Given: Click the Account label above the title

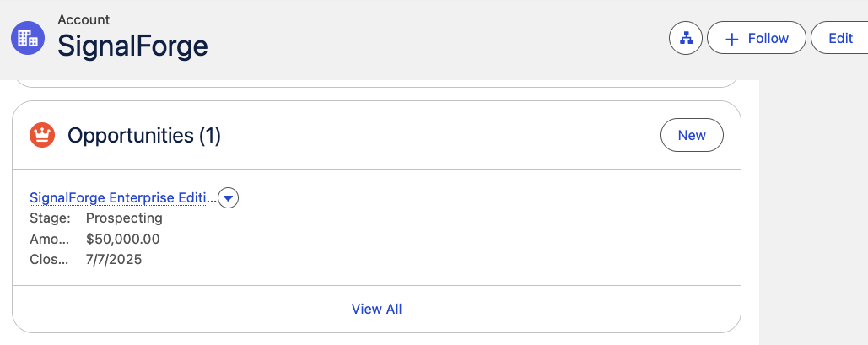Looking at the screenshot, I should pyautogui.click(x=84, y=19).
